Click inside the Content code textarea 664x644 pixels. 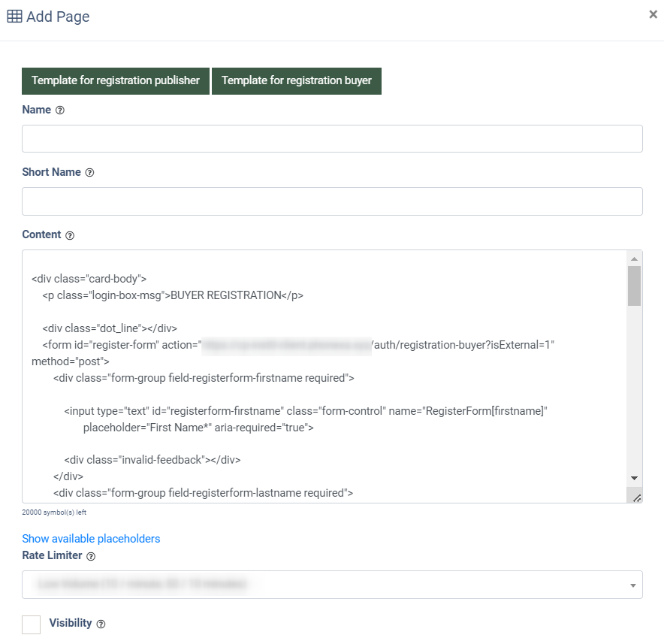(x=323, y=376)
